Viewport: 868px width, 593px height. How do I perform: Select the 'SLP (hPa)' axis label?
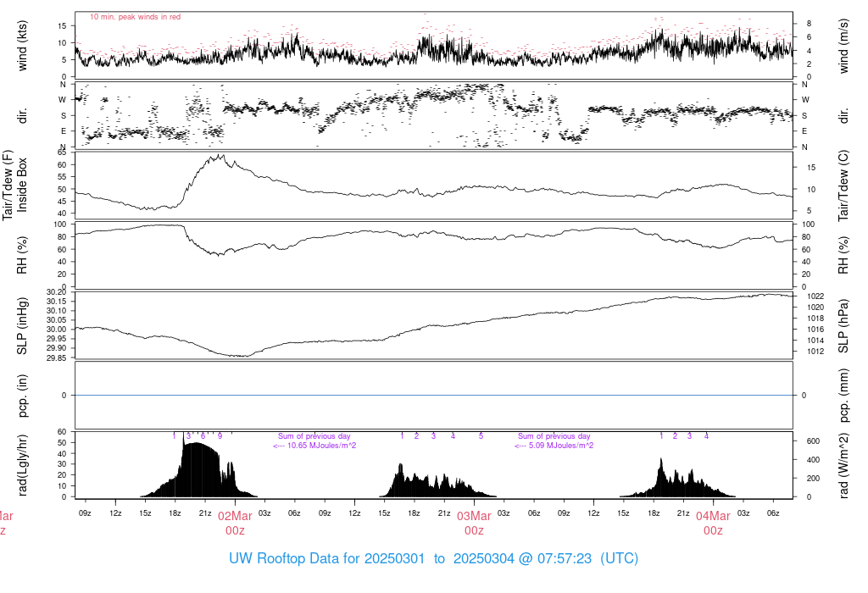(x=843, y=326)
